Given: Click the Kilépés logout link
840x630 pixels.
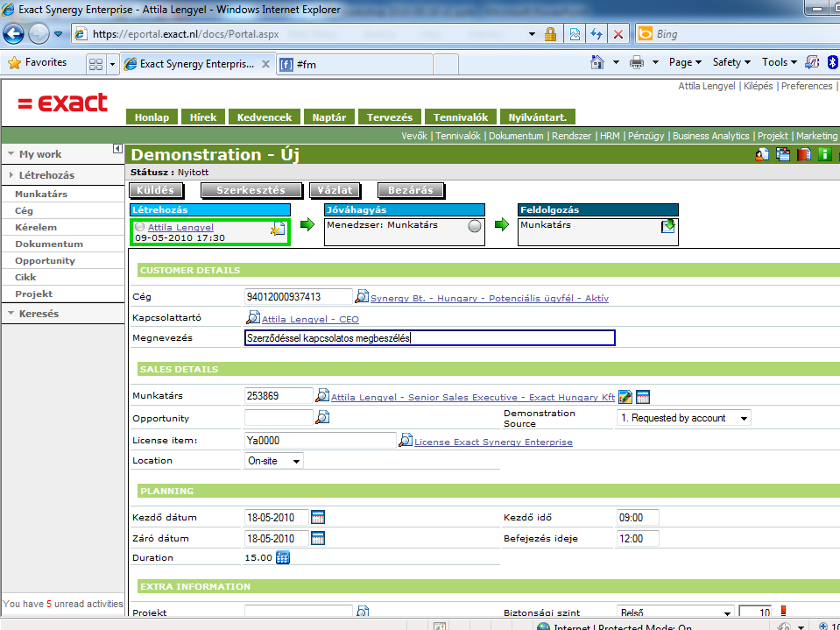Looking at the screenshot, I should point(758,86).
